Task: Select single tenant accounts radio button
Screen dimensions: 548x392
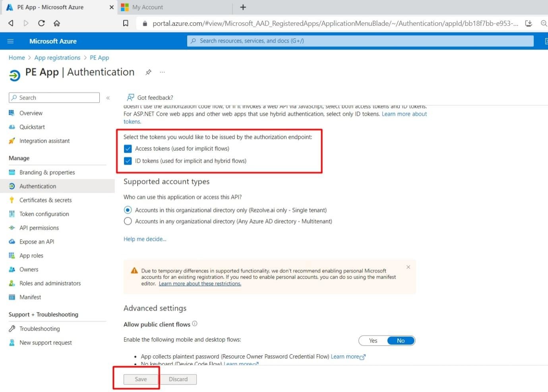Action: tap(128, 210)
